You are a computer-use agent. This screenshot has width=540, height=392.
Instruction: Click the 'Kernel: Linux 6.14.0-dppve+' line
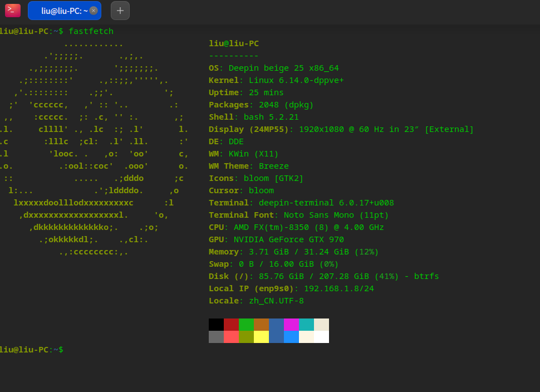(x=276, y=80)
